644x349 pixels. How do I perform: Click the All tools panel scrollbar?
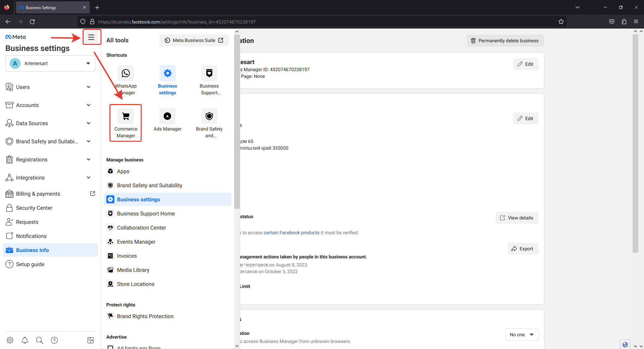point(237,121)
